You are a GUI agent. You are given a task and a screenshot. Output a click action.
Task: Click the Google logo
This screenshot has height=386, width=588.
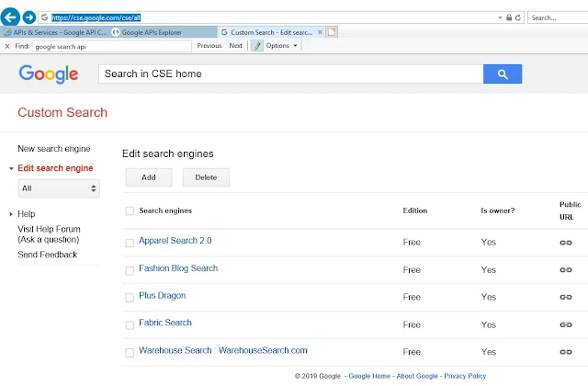point(49,74)
